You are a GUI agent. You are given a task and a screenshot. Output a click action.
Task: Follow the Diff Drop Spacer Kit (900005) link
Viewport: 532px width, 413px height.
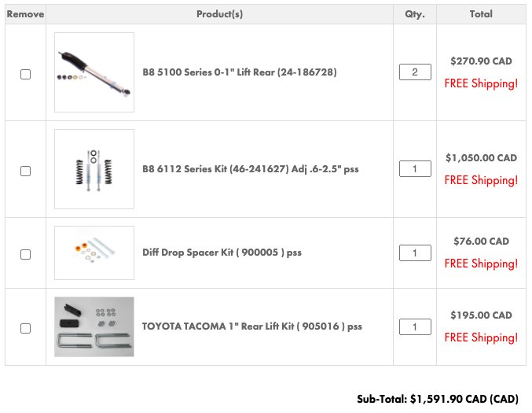point(222,253)
